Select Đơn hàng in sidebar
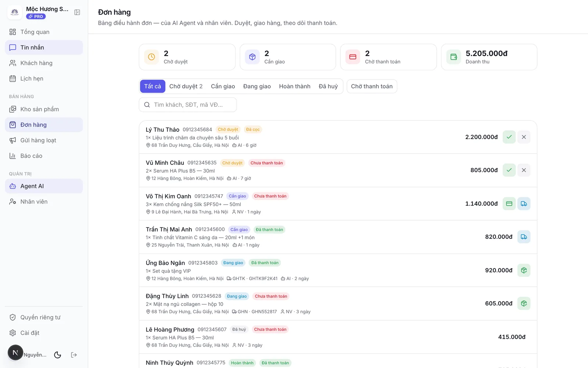The height and width of the screenshot is (368, 588). (x=44, y=125)
